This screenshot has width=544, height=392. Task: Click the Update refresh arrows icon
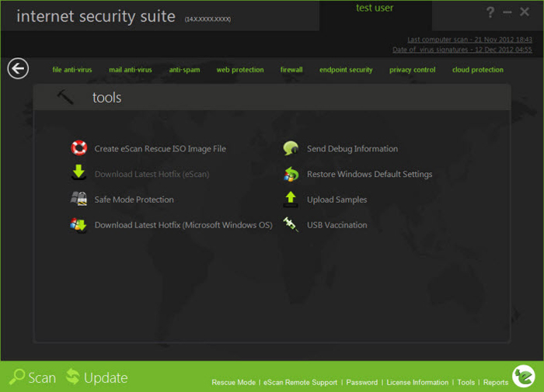point(73,376)
